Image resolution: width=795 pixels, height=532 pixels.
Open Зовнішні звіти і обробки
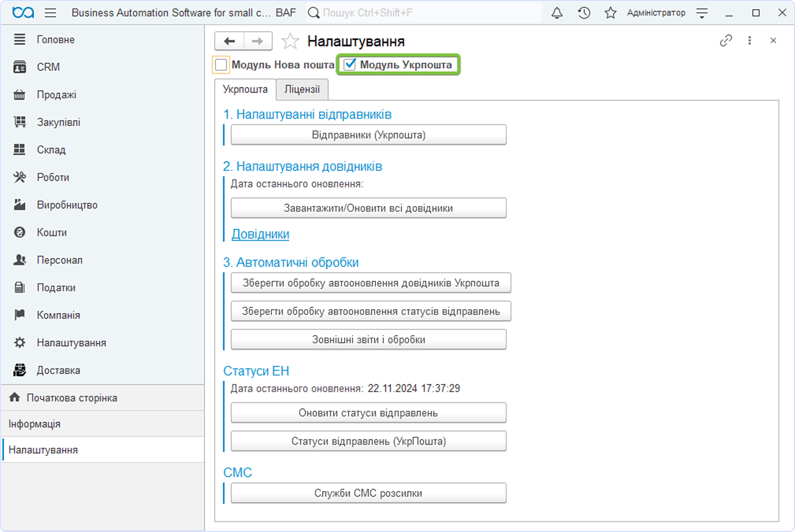[369, 339]
